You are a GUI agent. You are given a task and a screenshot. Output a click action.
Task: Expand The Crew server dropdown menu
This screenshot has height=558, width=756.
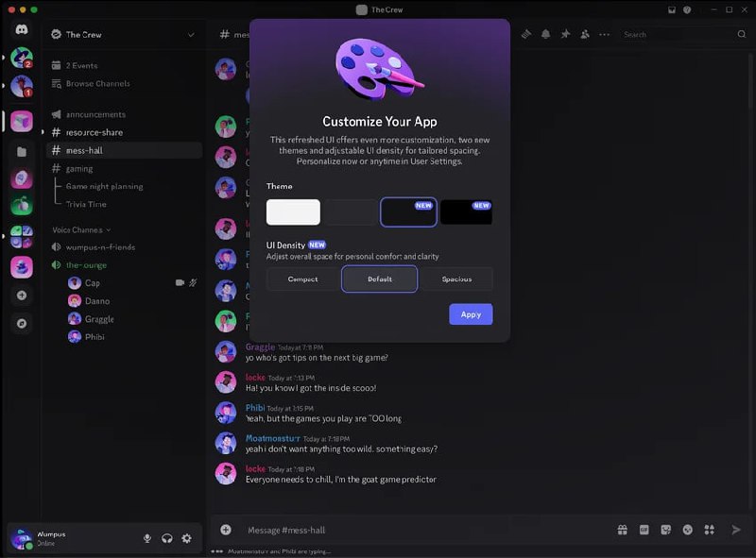(191, 35)
